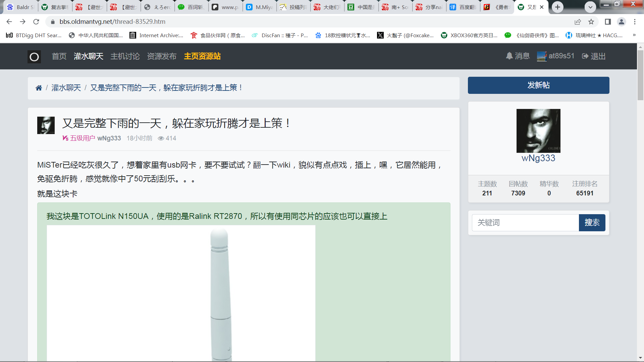Reload the current page
This screenshot has width=644, height=362.
tap(36, 22)
